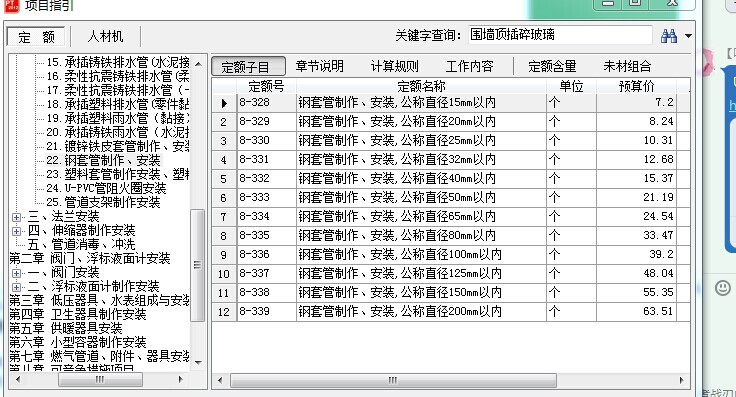Expand the 四、伸缩器制作安装 node
This screenshot has width=736, height=397.
16,231
